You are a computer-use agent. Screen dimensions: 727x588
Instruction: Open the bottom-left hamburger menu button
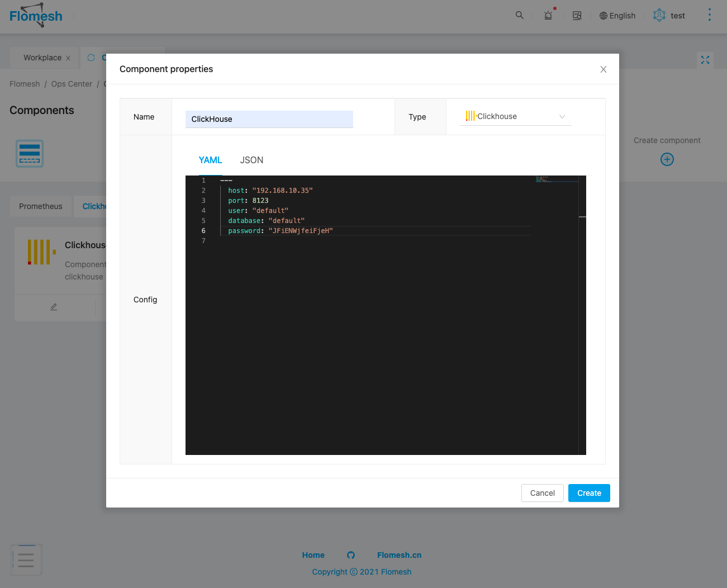click(26, 559)
